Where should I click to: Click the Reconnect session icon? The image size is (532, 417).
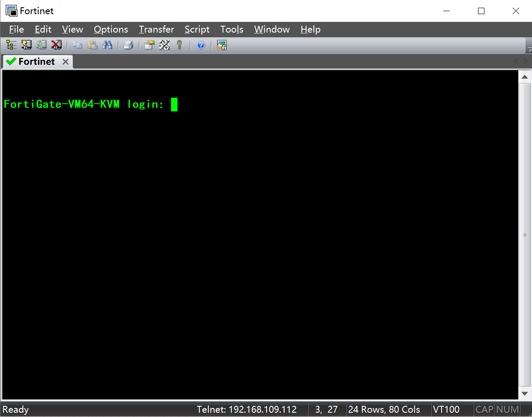point(42,45)
